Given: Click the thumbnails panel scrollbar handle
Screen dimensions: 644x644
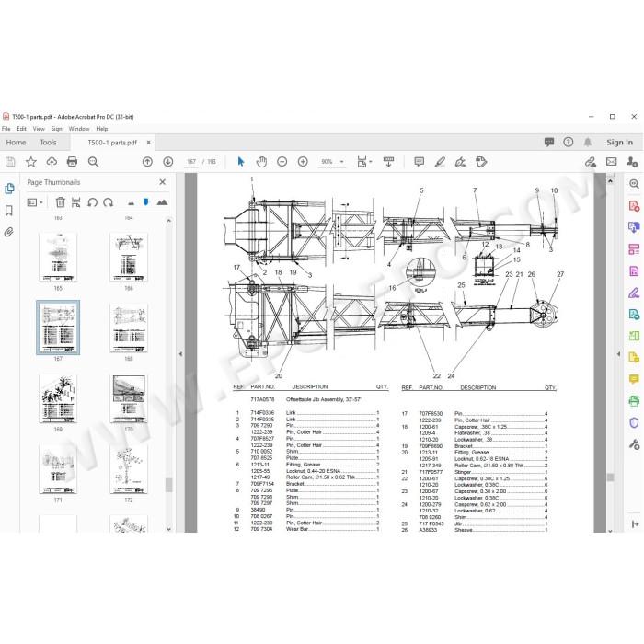Looking at the screenshot, I should (168, 485).
